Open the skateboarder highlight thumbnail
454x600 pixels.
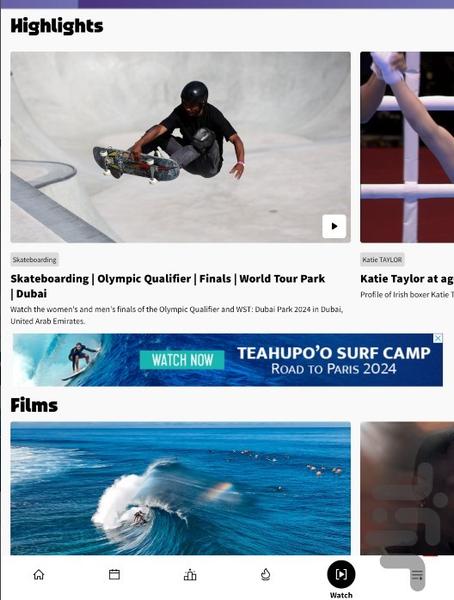(x=180, y=147)
